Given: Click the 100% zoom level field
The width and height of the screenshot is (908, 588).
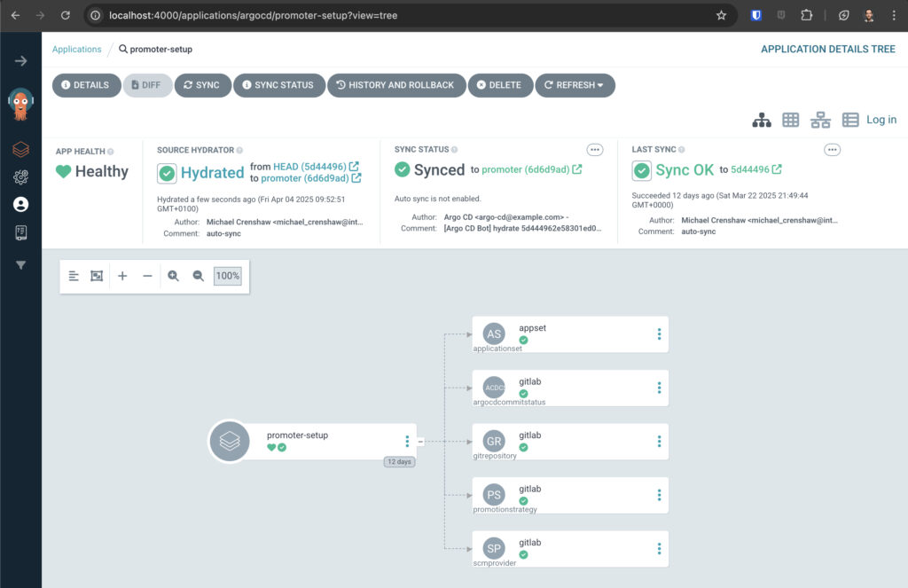Looking at the screenshot, I should pyautogui.click(x=228, y=276).
